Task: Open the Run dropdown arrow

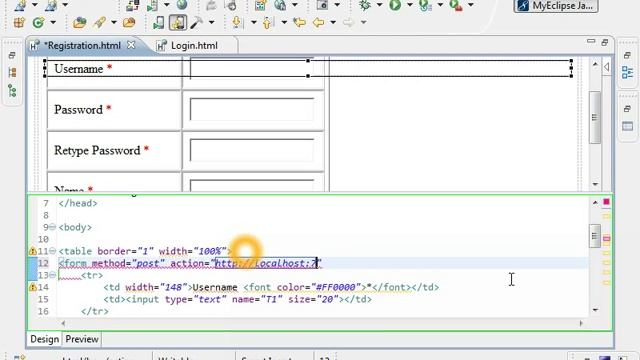Action: 410,5
